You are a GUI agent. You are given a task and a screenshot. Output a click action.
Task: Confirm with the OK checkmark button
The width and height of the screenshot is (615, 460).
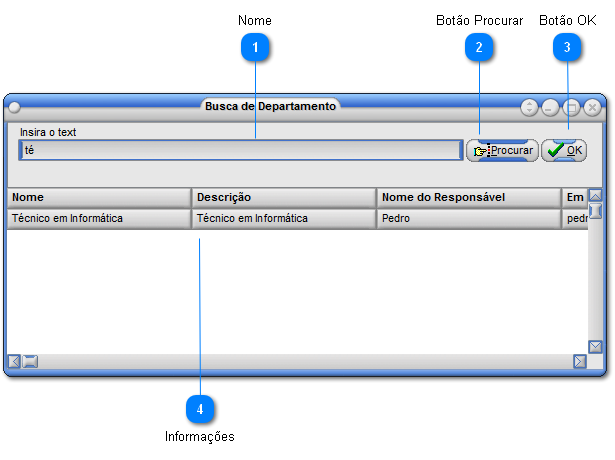click(564, 151)
